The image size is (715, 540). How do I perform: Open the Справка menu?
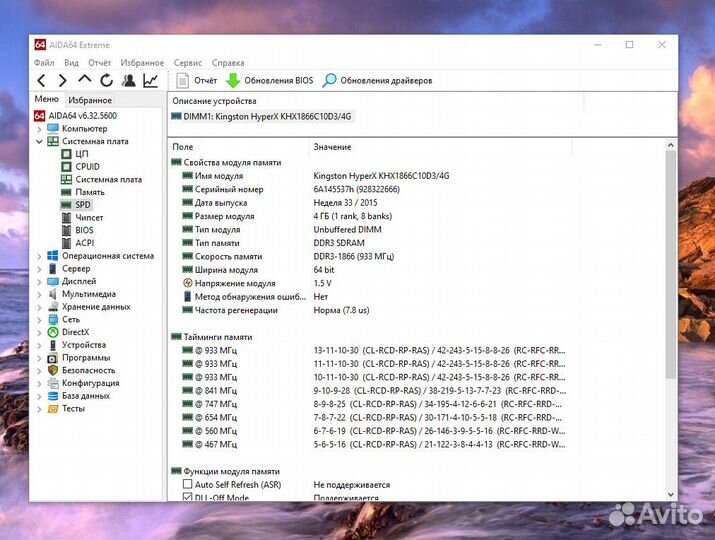coord(228,62)
